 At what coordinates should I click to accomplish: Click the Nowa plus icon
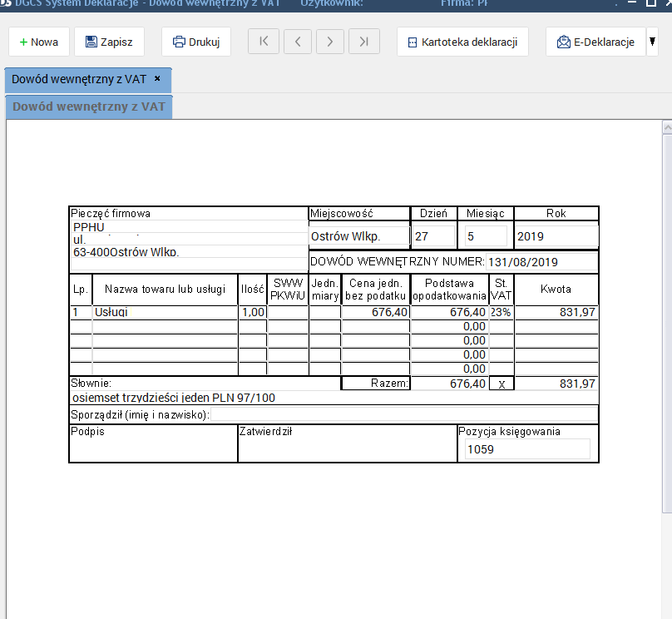tap(23, 42)
